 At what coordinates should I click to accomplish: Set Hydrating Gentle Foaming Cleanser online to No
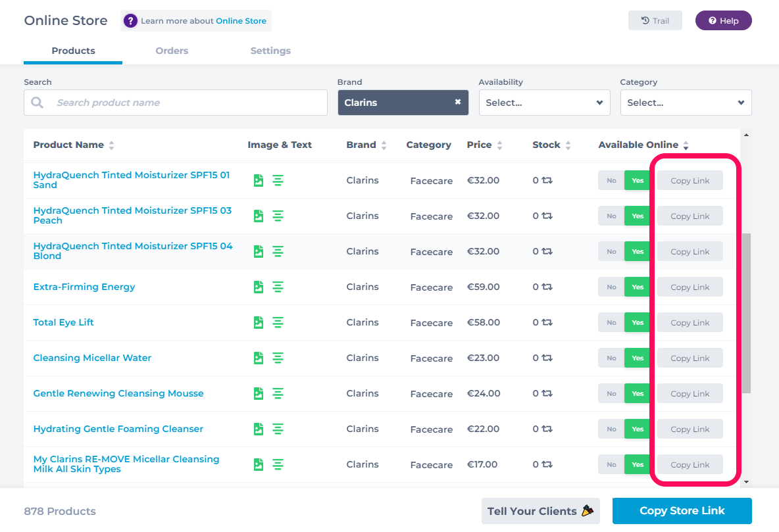coord(611,429)
